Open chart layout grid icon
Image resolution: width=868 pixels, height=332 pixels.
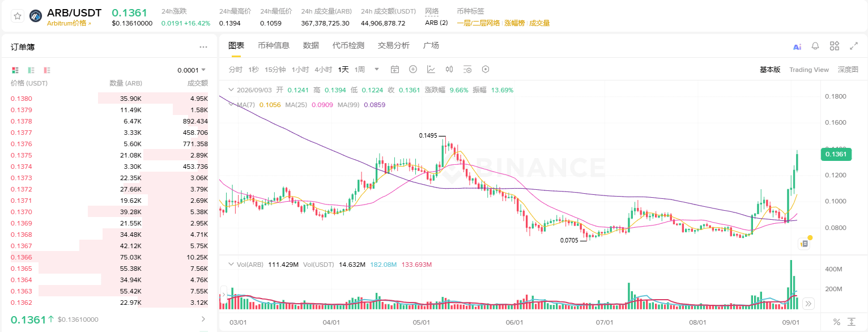[835, 46]
